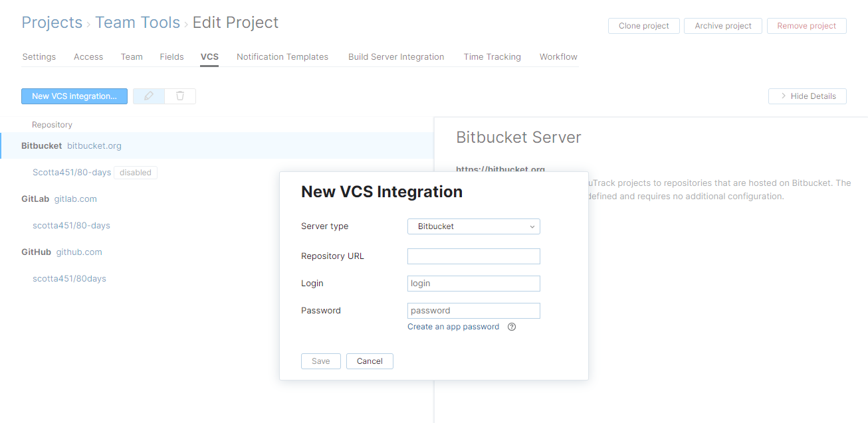Image resolution: width=868 pixels, height=423 pixels.
Task: Click Remove project
Action: click(806, 25)
